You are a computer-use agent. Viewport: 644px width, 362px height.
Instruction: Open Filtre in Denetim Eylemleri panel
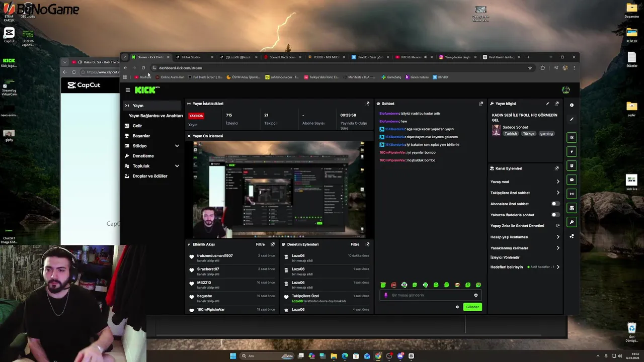click(x=355, y=244)
